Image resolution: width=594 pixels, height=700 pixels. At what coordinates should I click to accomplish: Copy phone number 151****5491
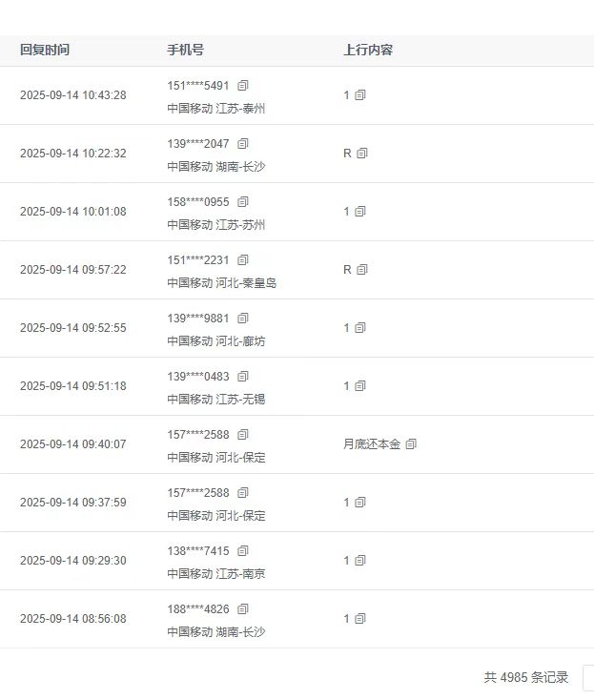(x=243, y=85)
